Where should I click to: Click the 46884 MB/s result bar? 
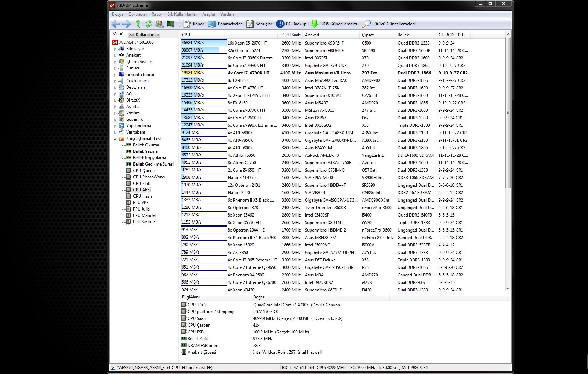[x=204, y=43]
